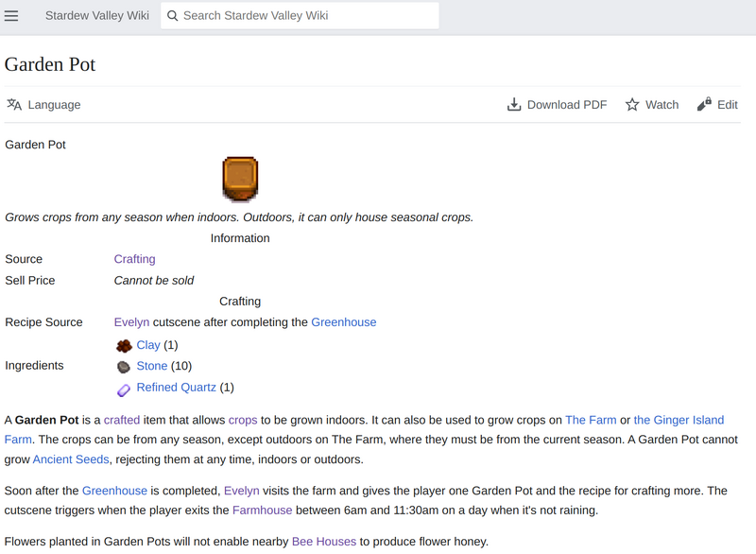Open Evelyn link in second paragraph
Image resolution: width=756 pixels, height=554 pixels.
[x=242, y=491]
